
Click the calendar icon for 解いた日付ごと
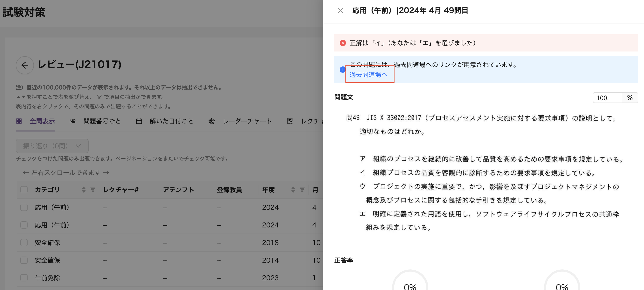pos(139,121)
